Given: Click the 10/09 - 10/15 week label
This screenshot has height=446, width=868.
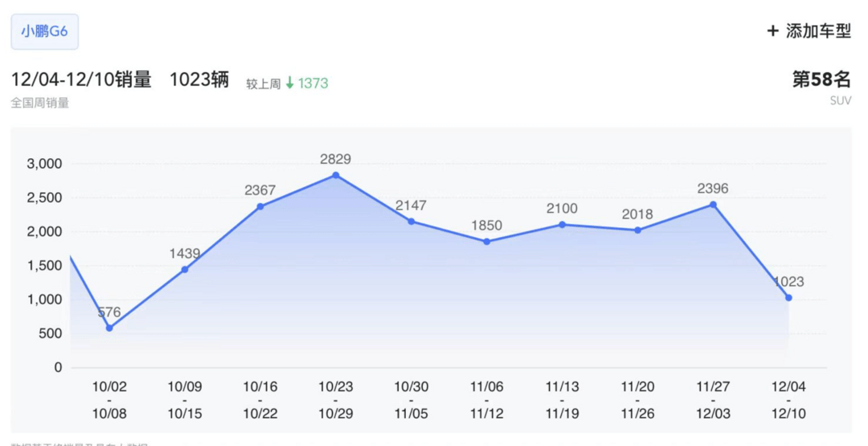Looking at the screenshot, I should point(185,400).
